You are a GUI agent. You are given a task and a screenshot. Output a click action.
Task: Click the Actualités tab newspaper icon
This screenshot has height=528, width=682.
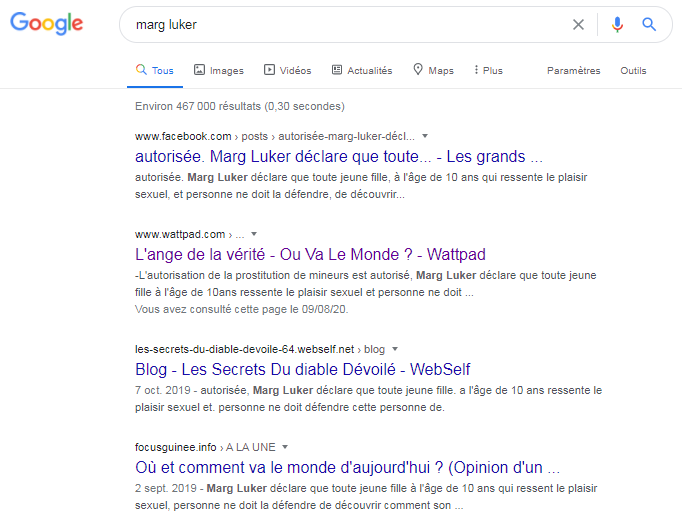tap(337, 70)
